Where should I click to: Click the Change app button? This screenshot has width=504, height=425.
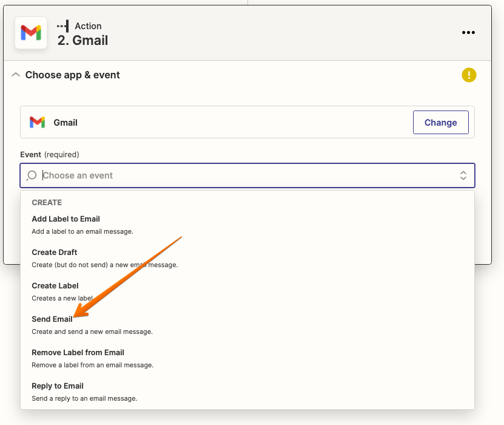(x=441, y=122)
